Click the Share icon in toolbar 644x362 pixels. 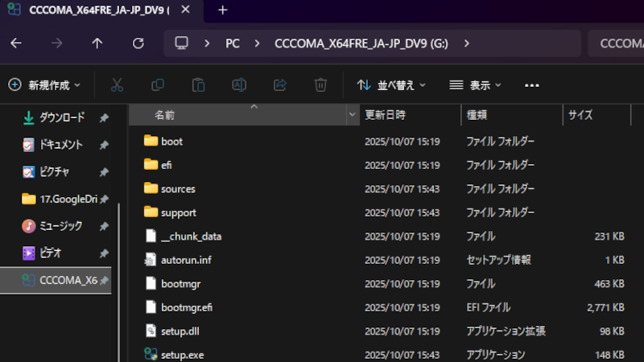[280, 84]
